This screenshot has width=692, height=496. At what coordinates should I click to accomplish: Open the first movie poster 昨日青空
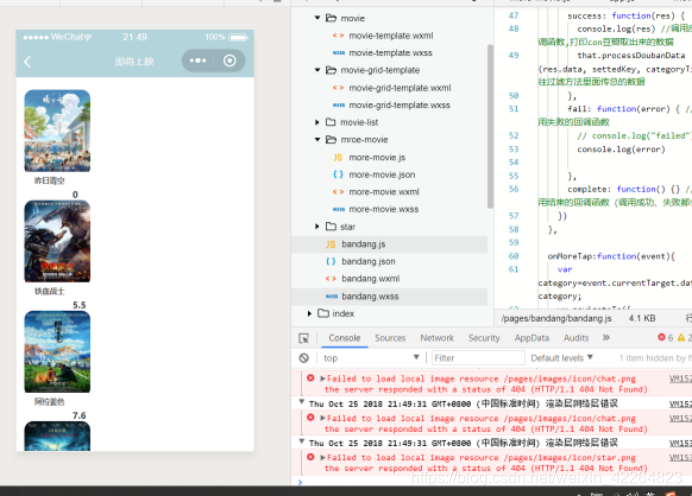(57, 131)
